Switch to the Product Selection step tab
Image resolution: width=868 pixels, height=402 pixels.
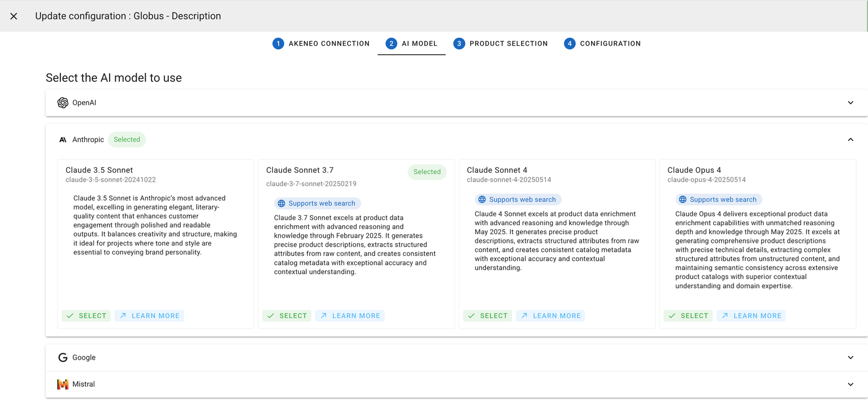pos(501,43)
